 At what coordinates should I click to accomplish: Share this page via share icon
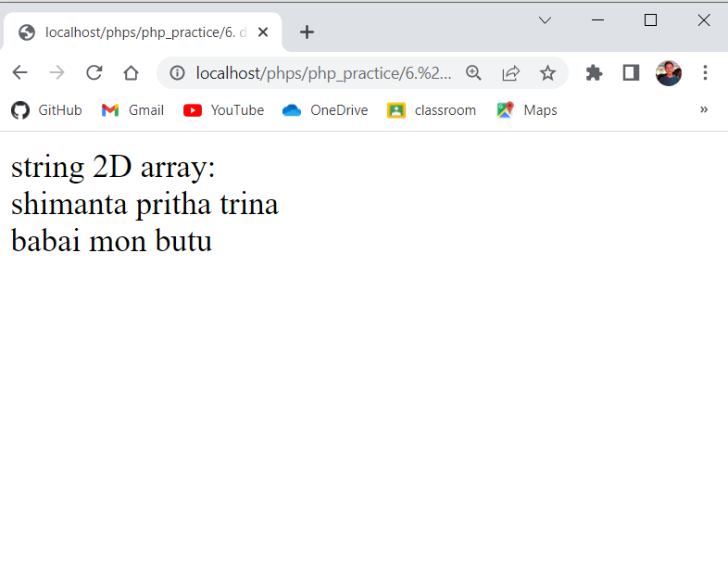click(510, 72)
